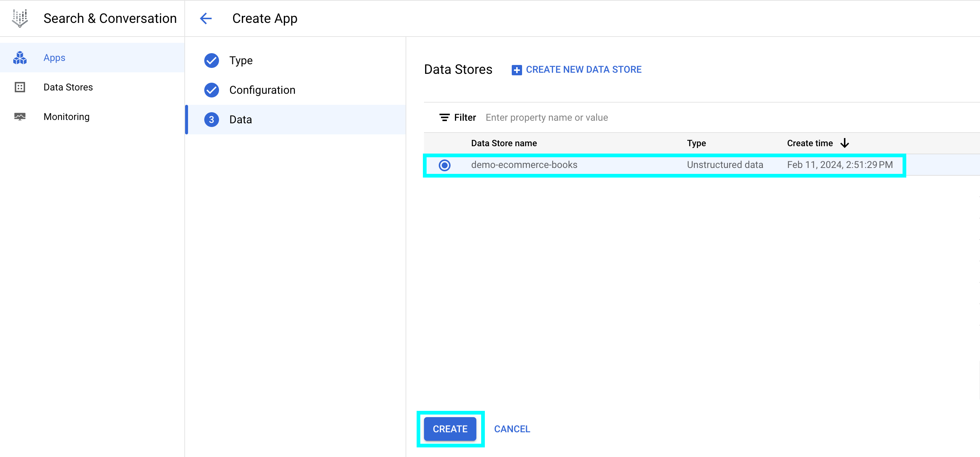Go to the Configuration step
The width and height of the screenshot is (980, 457).
[262, 90]
